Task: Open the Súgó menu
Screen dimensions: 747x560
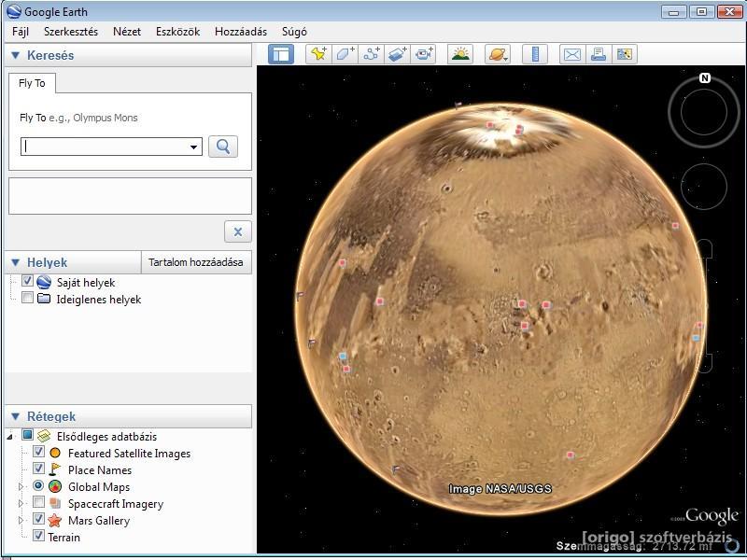Action: coord(294,32)
